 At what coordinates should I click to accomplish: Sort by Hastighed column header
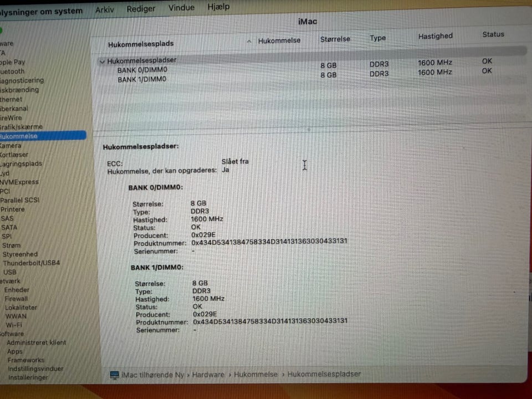[436, 36]
